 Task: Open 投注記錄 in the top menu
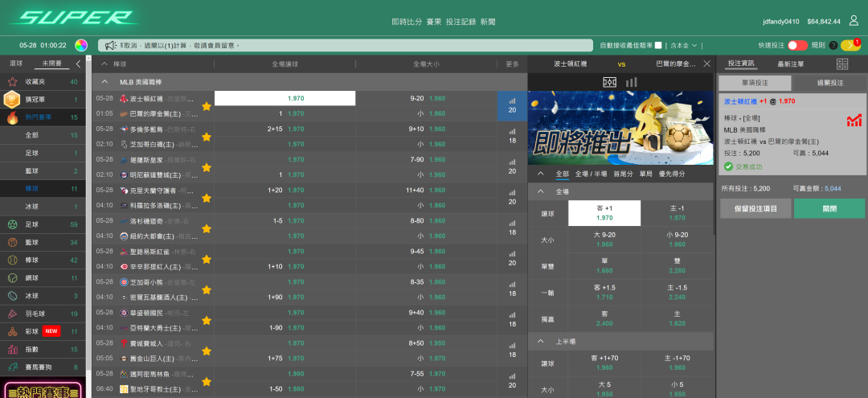click(461, 23)
